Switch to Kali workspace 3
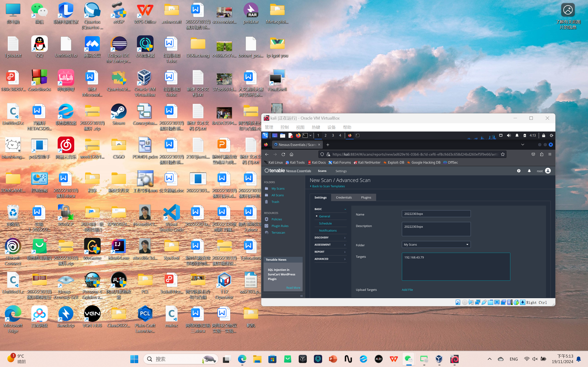Image resolution: width=588 pixels, height=367 pixels. pos(333,135)
